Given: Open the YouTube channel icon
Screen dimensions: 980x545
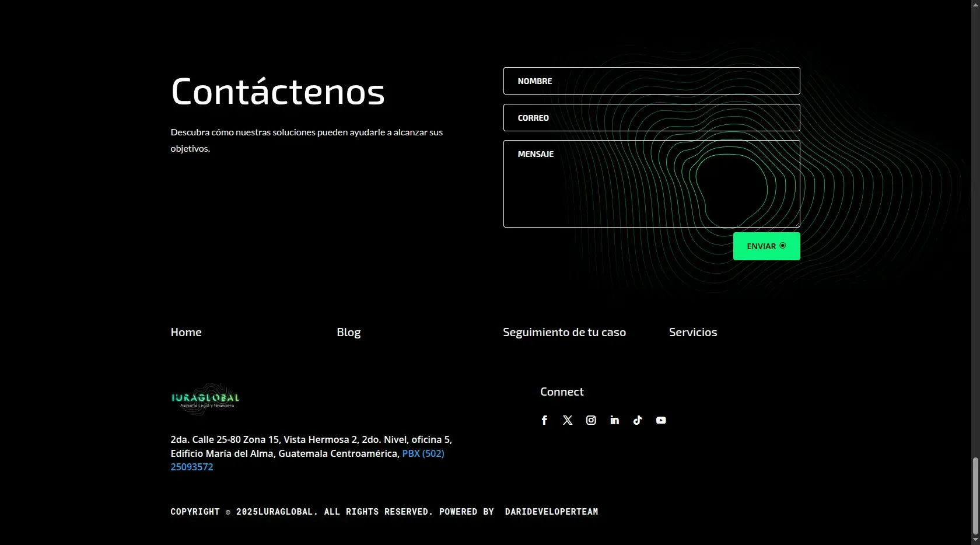Looking at the screenshot, I should (x=661, y=420).
